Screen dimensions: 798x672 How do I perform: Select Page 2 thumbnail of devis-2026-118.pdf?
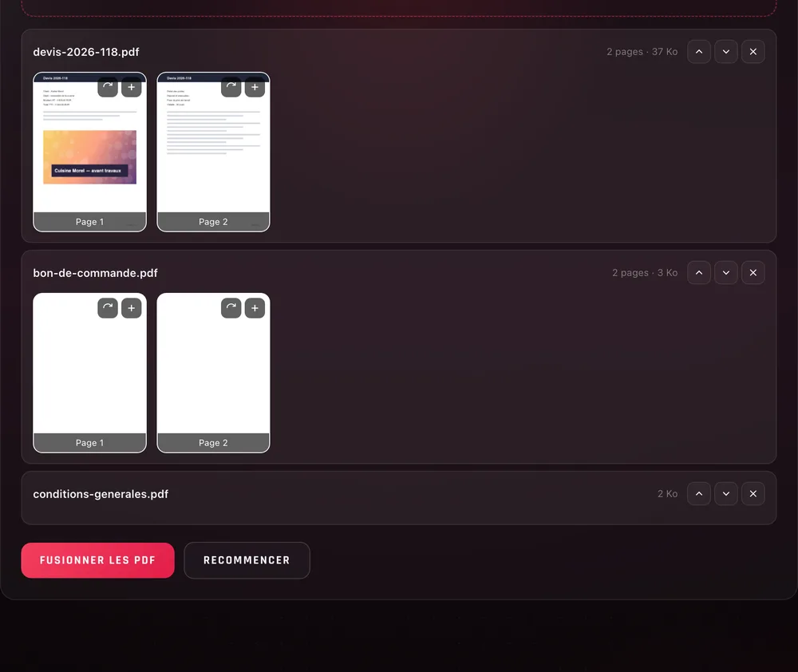pos(213,152)
